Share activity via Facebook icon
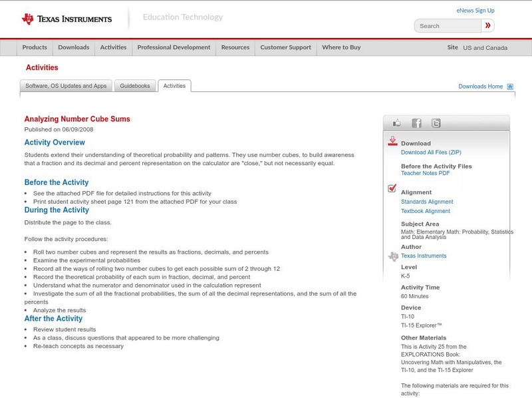Image resolution: width=532 pixels, height=398 pixels. pyautogui.click(x=416, y=123)
